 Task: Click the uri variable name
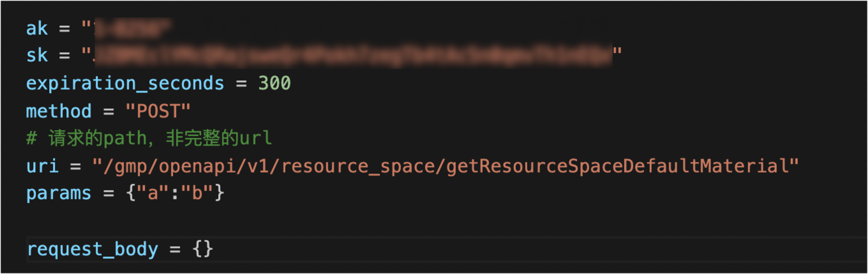(42, 166)
